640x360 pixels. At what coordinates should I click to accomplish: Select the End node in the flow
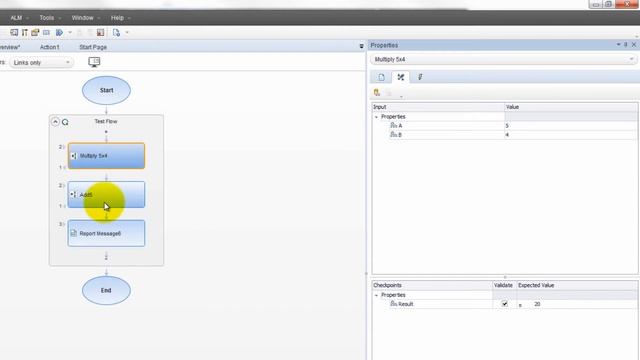106,290
